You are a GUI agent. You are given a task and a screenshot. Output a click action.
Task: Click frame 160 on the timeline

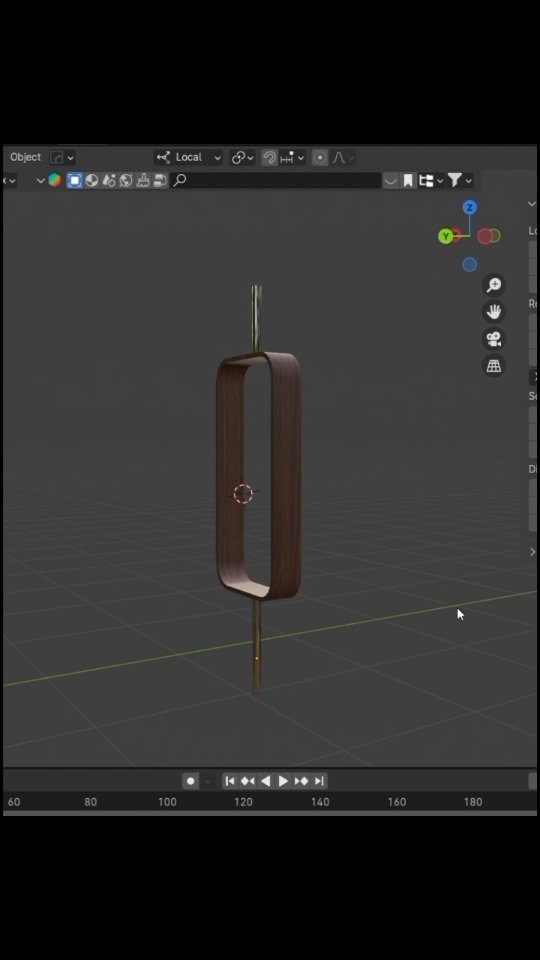point(397,802)
